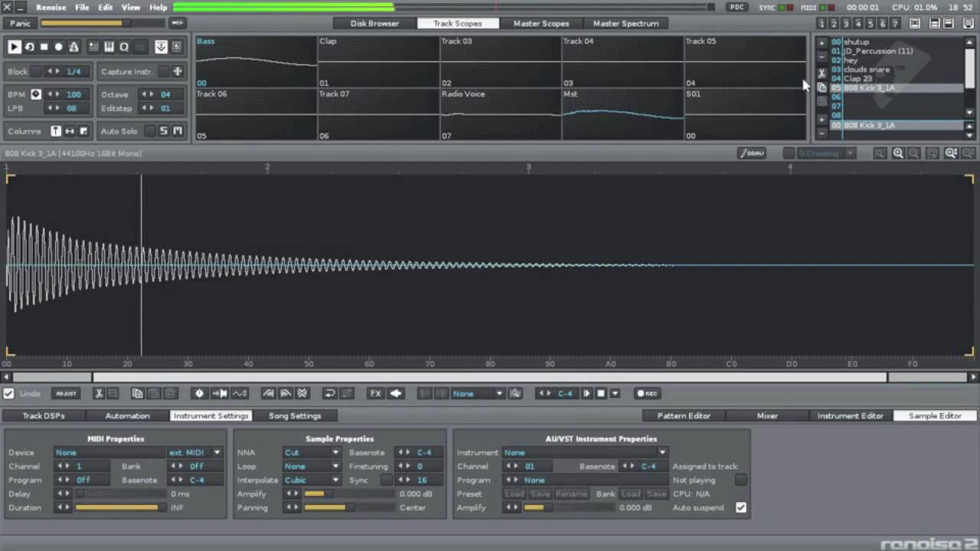This screenshot has height=551, width=980.
Task: Toggle BPM tap tempo icon
Action: pyautogui.click(x=35, y=94)
